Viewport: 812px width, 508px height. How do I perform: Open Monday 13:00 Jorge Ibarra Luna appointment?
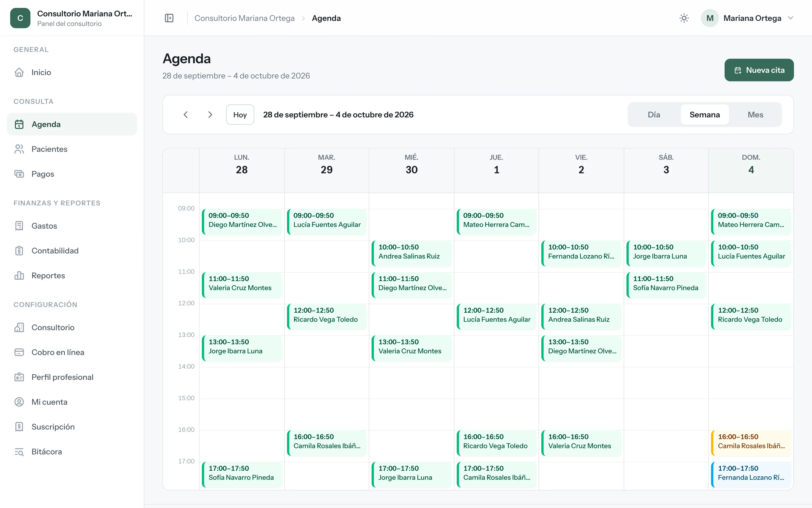242,349
